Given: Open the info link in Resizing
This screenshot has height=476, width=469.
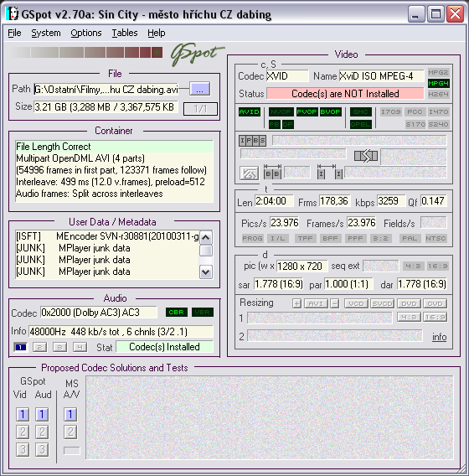Looking at the screenshot, I should [440, 337].
